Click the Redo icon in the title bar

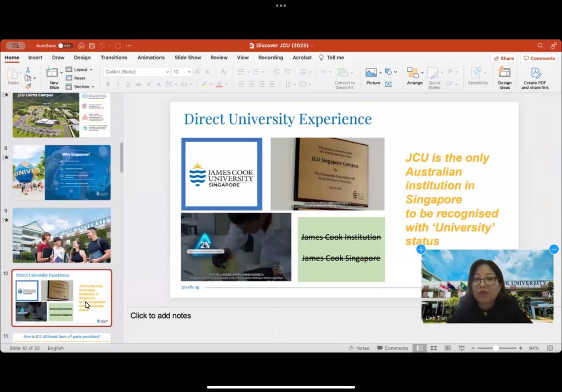pos(118,46)
